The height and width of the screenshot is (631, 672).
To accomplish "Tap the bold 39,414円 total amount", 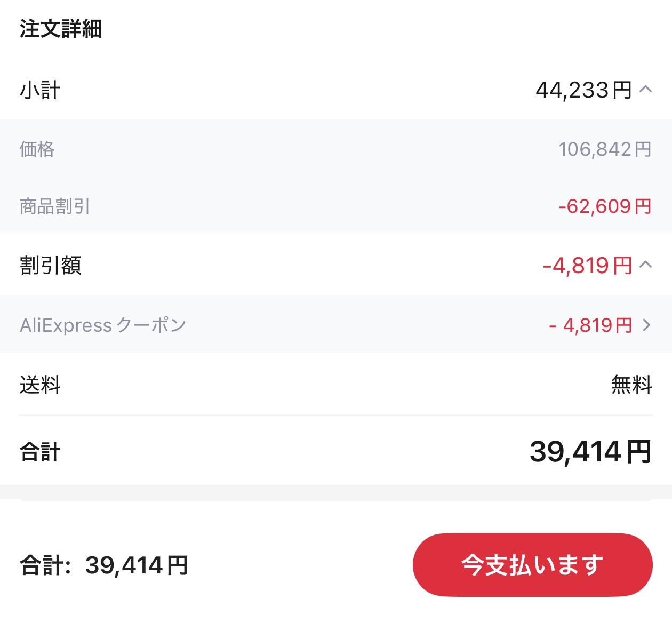I will (x=591, y=452).
